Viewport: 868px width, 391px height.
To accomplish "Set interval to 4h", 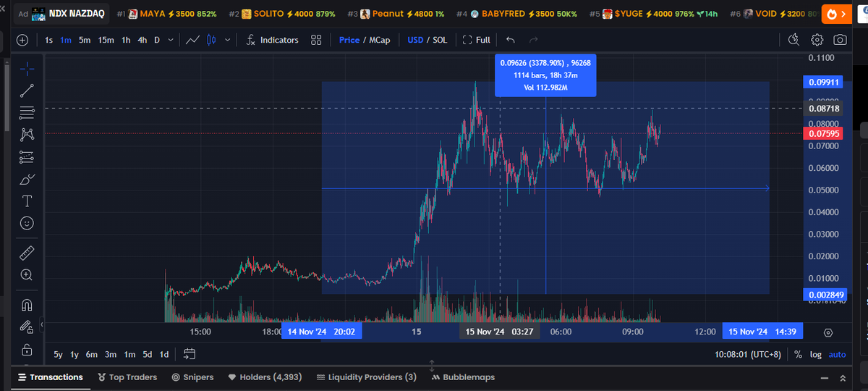I will click(142, 40).
